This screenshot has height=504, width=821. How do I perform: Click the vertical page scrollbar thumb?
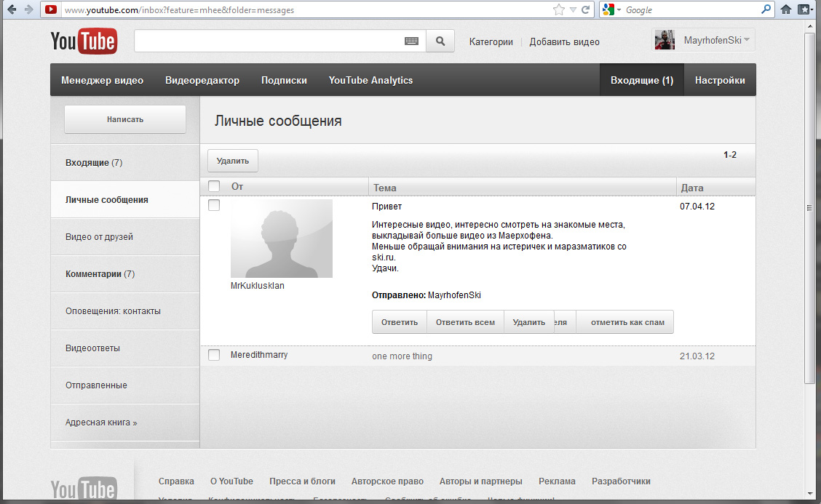pos(809,208)
